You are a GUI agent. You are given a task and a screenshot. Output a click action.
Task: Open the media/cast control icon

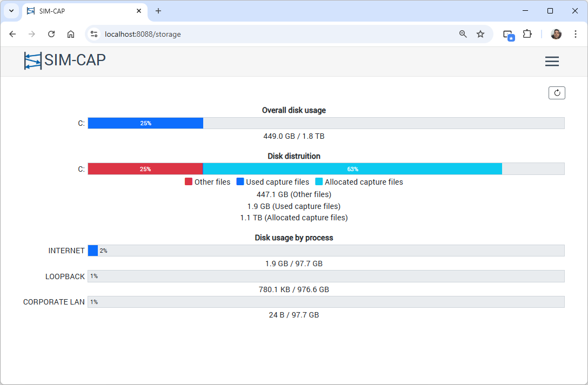[x=508, y=34]
